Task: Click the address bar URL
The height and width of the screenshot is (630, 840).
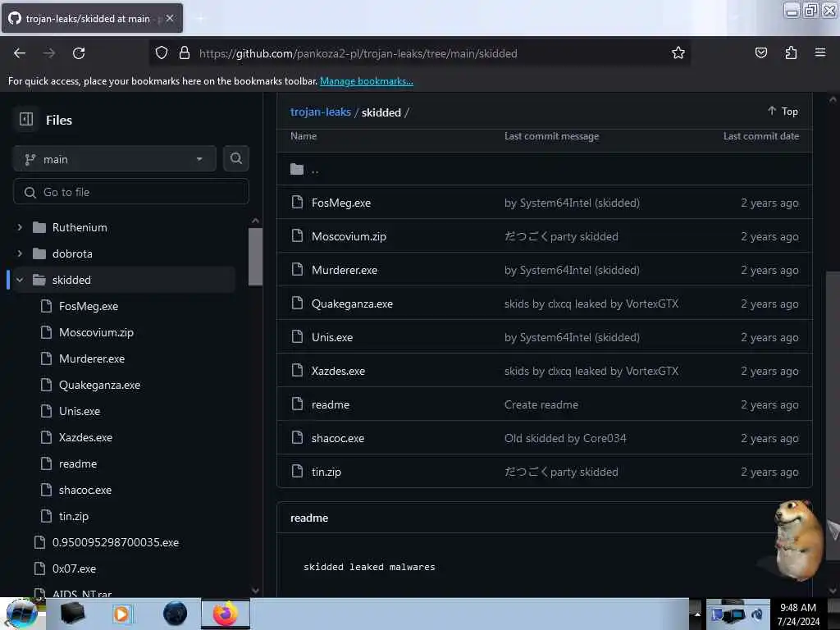Action: tap(358, 53)
